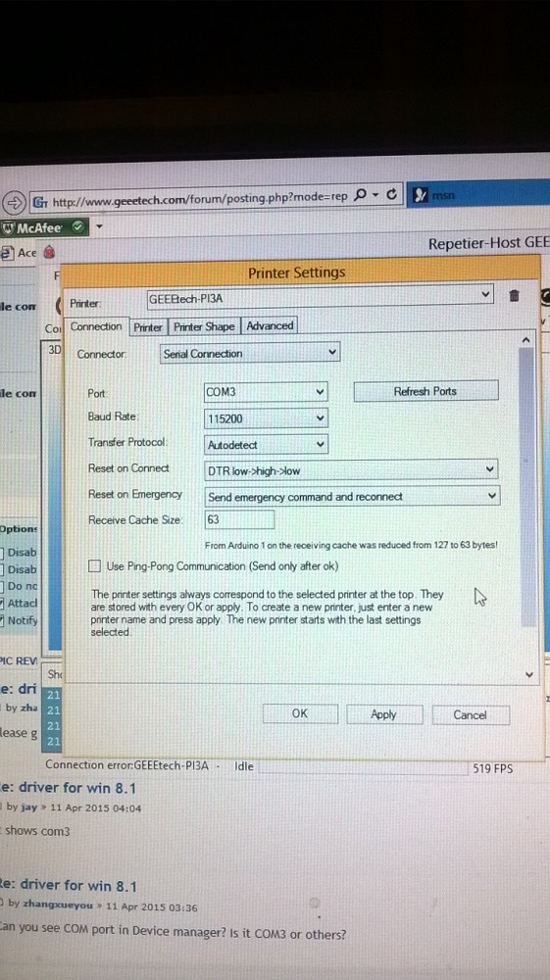Select the Connection tab
The height and width of the screenshot is (980, 550).
(x=96, y=326)
